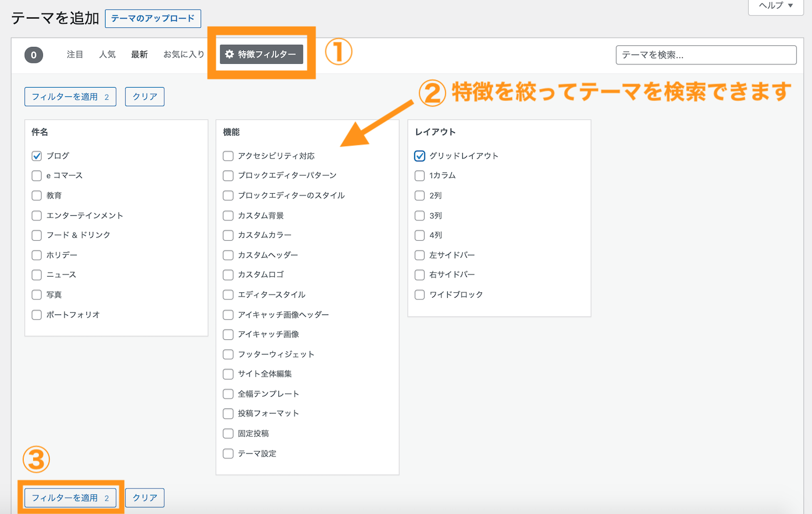Check the 左サイドバー checkbox
The image size is (812, 514).
coord(420,255)
